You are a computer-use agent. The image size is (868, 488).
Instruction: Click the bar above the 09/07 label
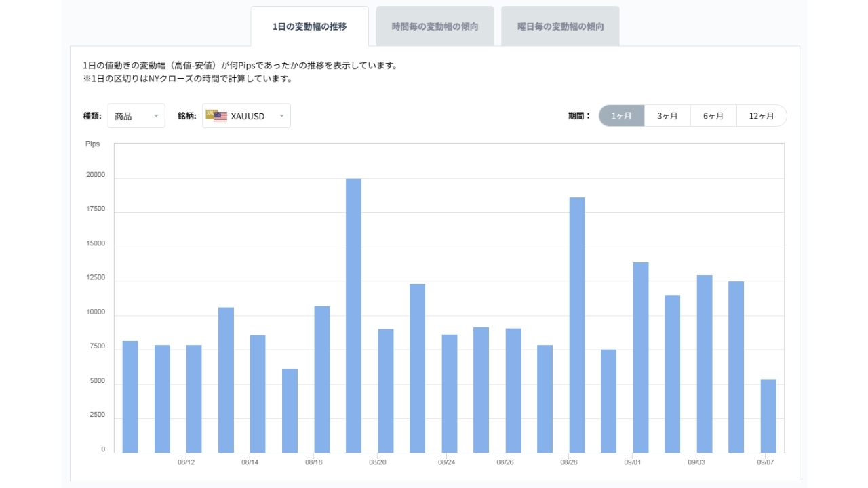click(768, 415)
